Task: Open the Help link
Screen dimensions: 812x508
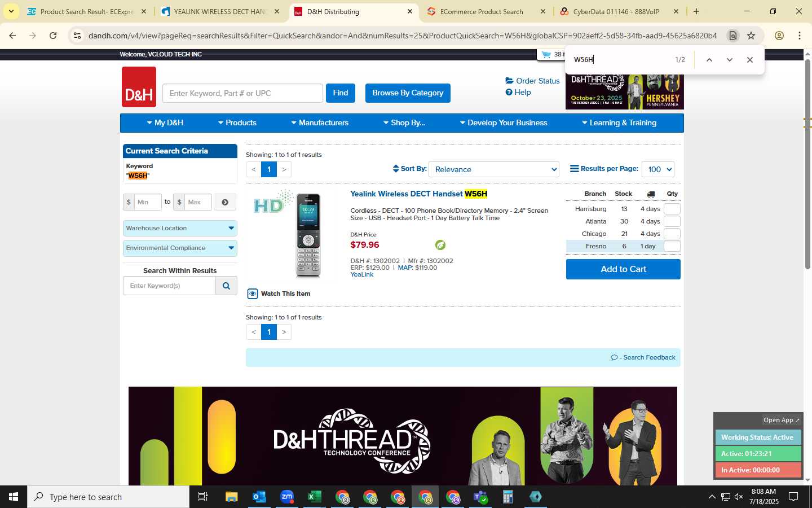Action: (x=518, y=92)
